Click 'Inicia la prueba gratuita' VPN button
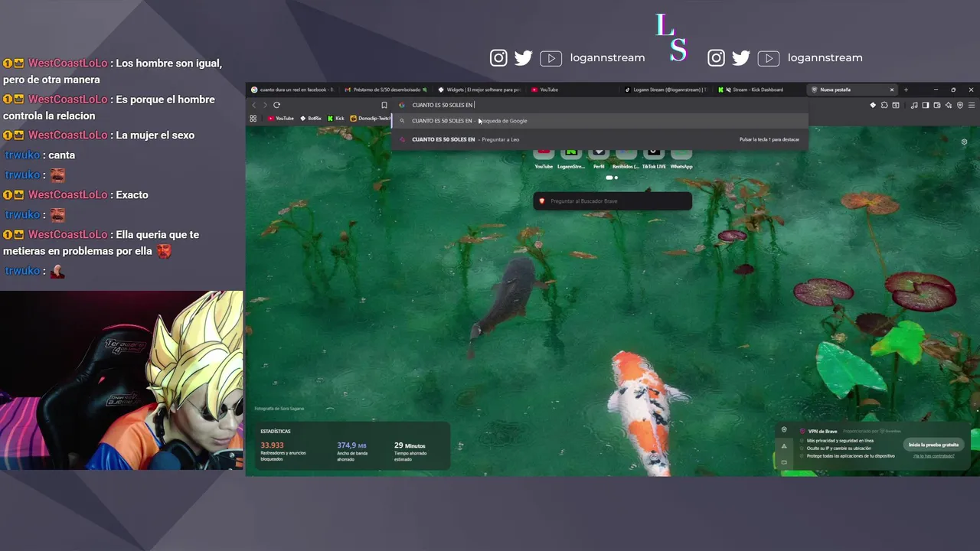Screen dimensions: 980x551 pos(933,445)
